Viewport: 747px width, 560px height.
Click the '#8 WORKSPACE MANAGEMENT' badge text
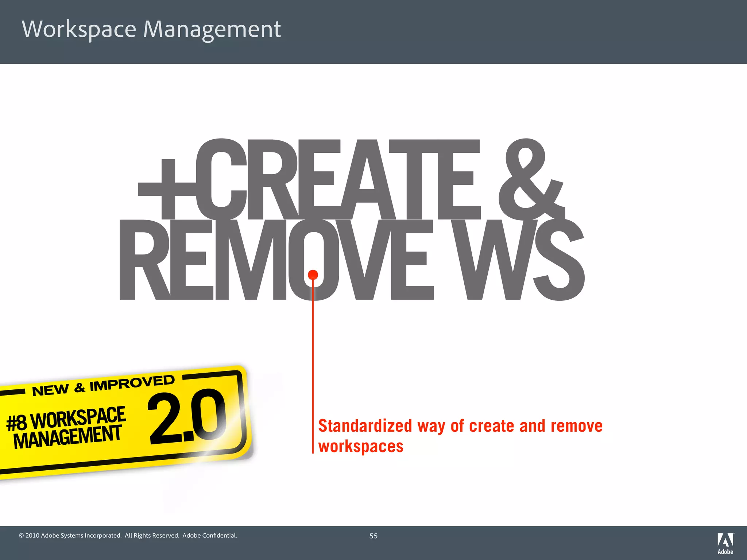click(x=66, y=427)
